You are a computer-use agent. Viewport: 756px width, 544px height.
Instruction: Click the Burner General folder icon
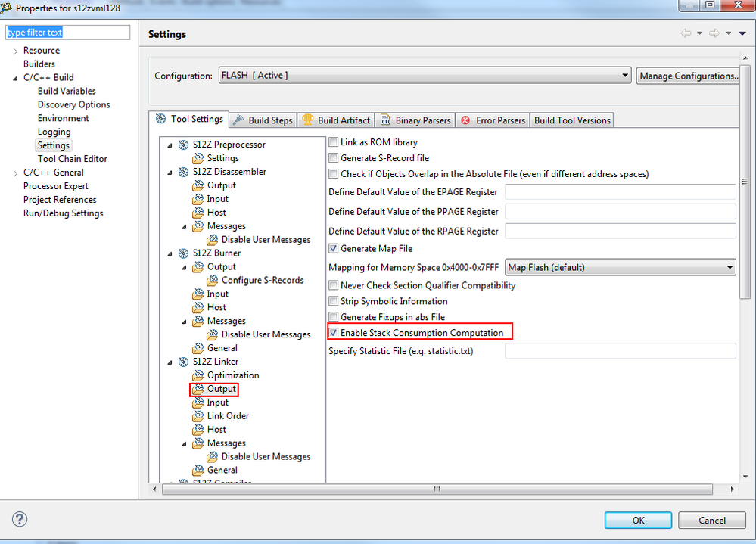tap(198, 348)
